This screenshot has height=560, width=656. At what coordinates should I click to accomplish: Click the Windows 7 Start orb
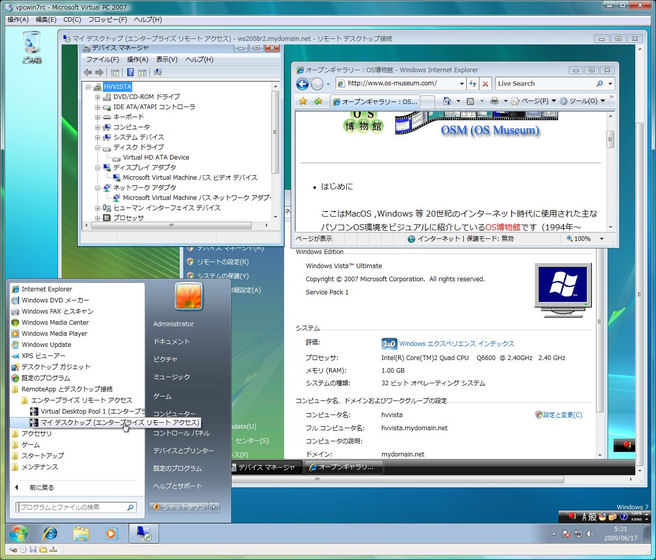click(x=19, y=534)
